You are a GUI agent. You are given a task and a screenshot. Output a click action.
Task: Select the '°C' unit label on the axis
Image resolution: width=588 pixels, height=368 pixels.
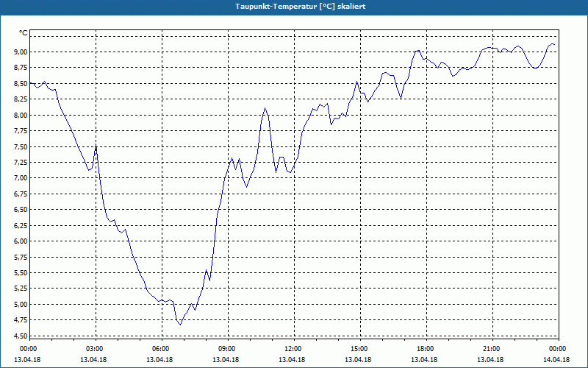click(x=24, y=33)
